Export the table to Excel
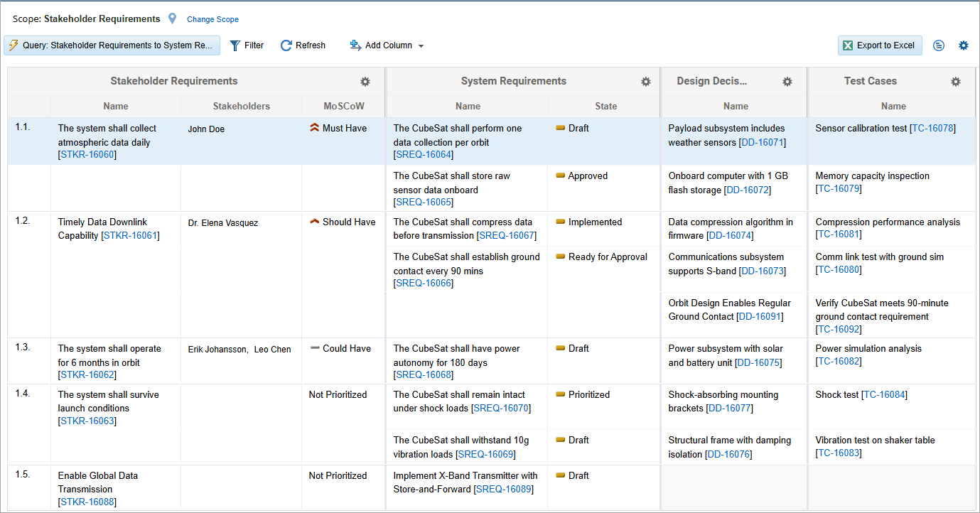 click(880, 45)
